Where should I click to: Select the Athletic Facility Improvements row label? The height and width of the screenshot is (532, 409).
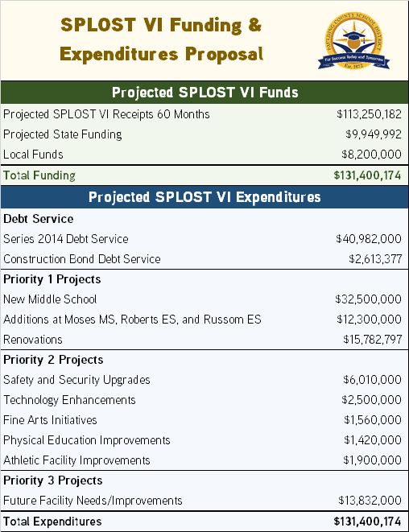76,460
